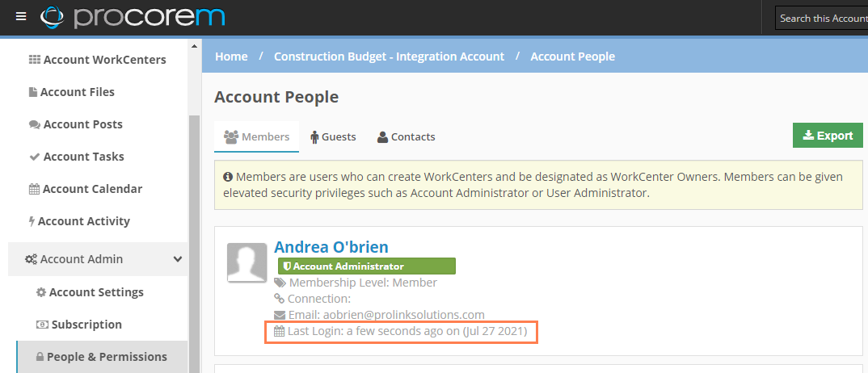868x373 pixels.
Task: Click the Contacts user icon
Action: pos(382,136)
